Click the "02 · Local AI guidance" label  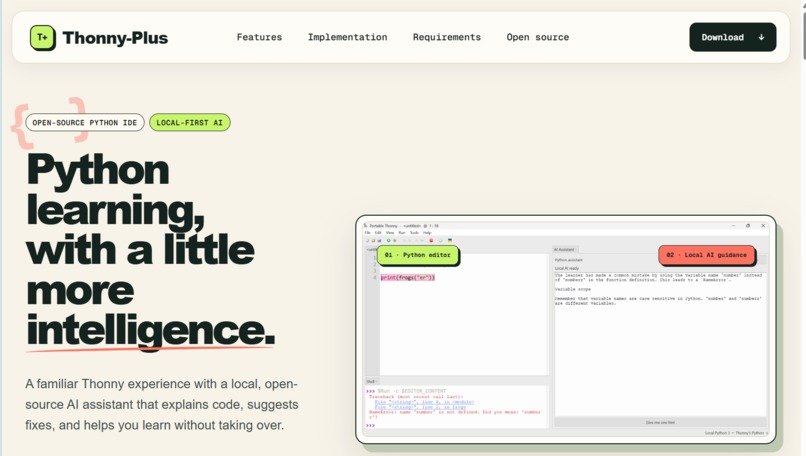(706, 255)
